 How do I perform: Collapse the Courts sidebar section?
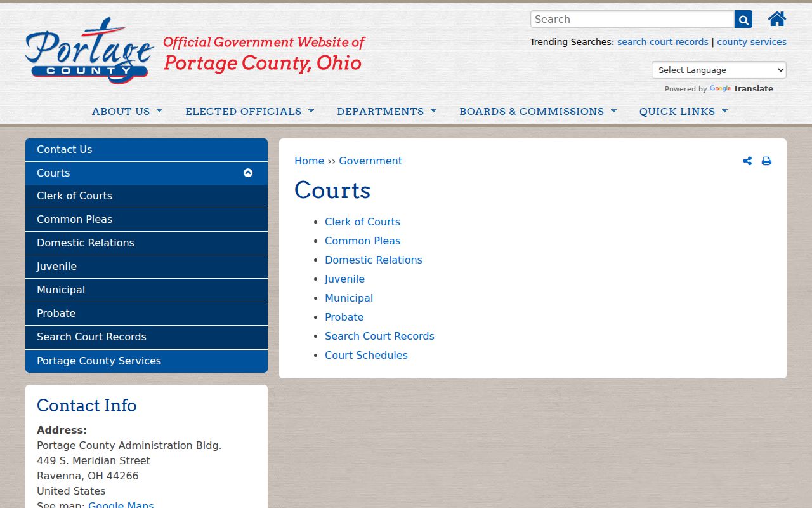[248, 173]
